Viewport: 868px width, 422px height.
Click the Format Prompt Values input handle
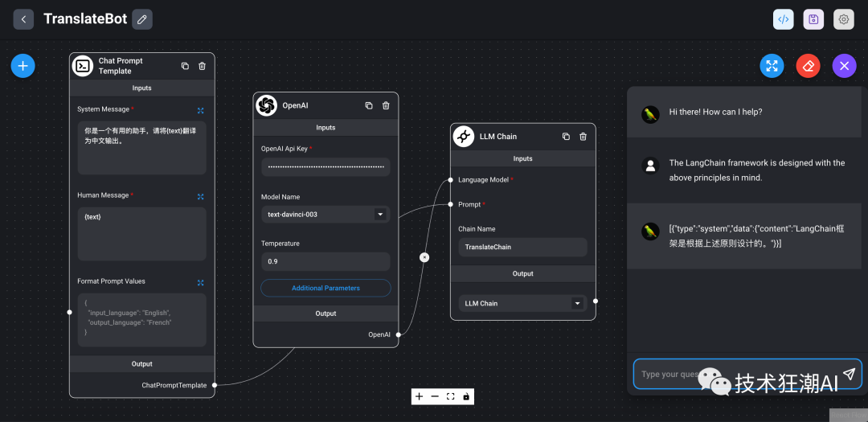(69, 313)
